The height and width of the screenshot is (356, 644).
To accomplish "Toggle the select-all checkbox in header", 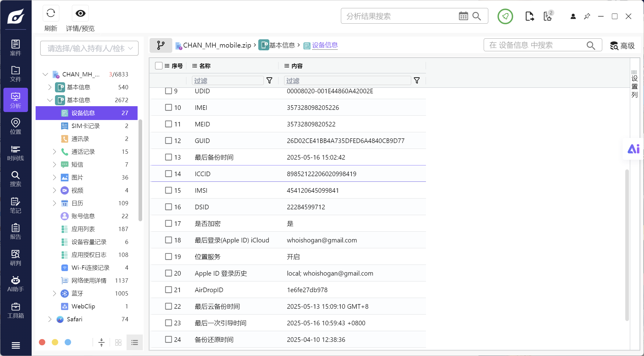I will coord(159,66).
